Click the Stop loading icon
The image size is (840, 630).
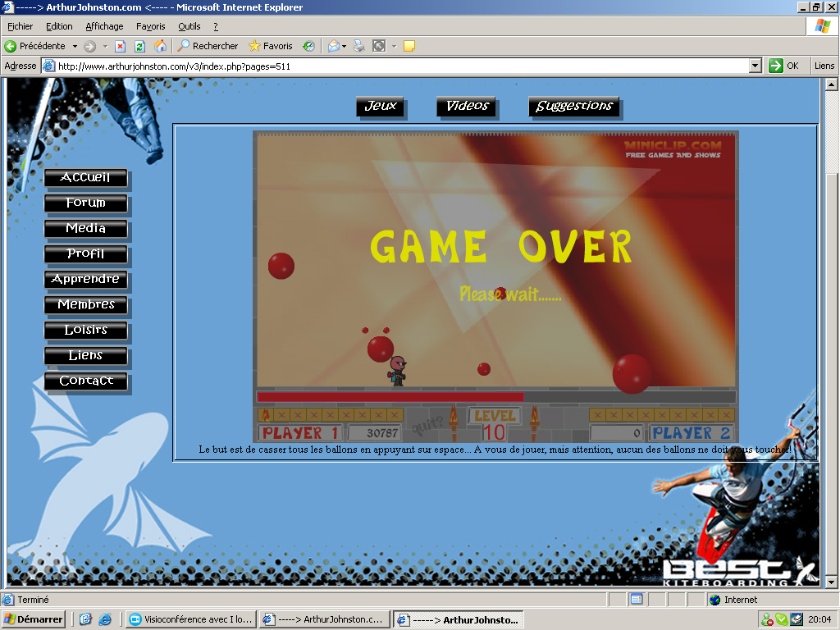[120, 46]
